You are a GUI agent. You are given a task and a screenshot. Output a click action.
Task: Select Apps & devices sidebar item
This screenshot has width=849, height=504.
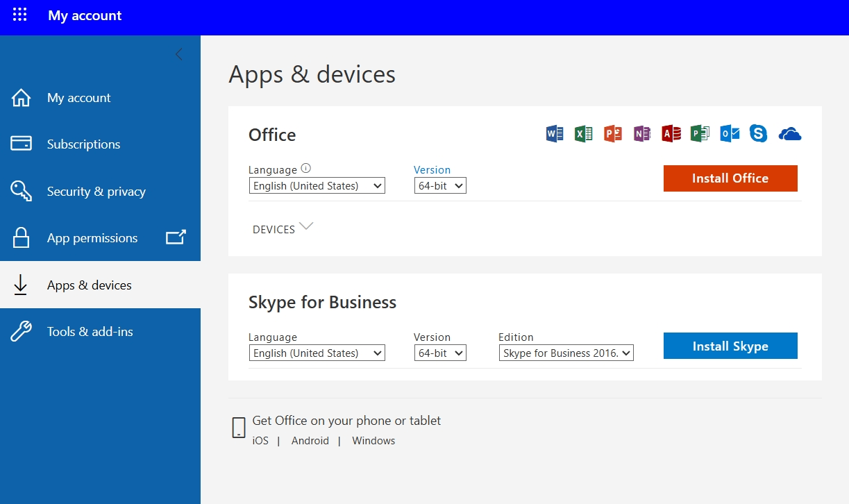pos(100,285)
